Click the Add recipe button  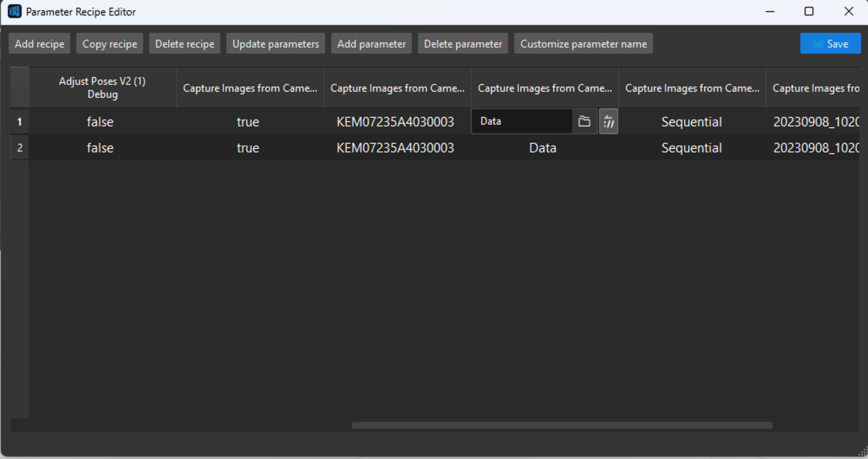pyautogui.click(x=39, y=43)
